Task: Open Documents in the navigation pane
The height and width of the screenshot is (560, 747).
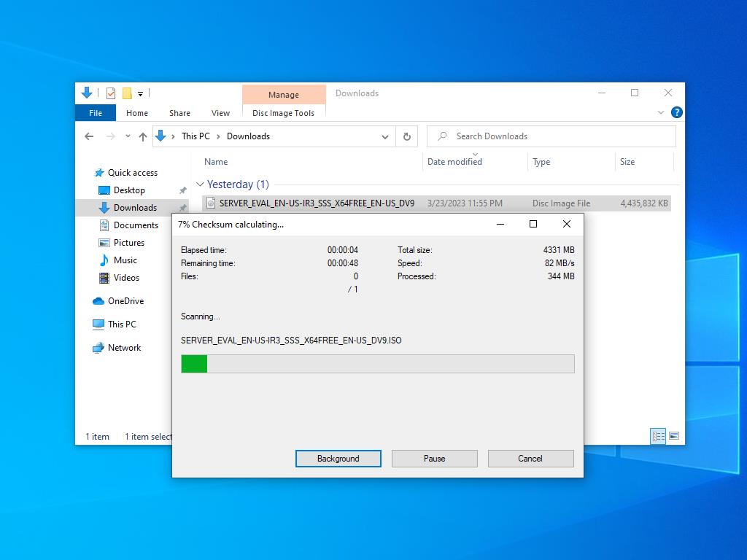Action: (x=136, y=225)
